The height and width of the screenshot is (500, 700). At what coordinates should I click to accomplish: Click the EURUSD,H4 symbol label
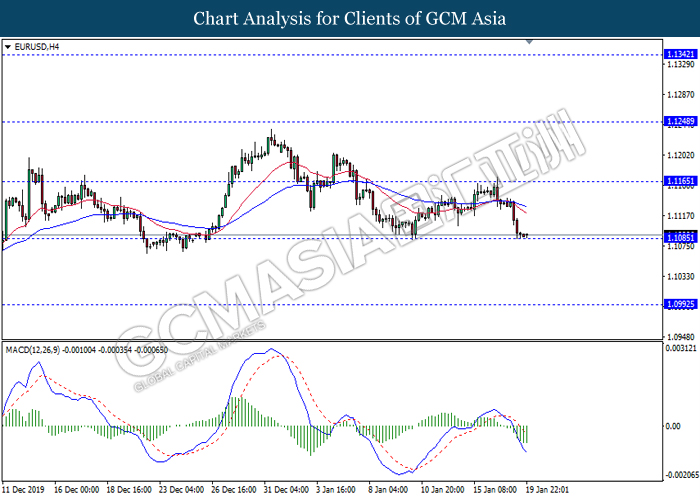[37, 47]
